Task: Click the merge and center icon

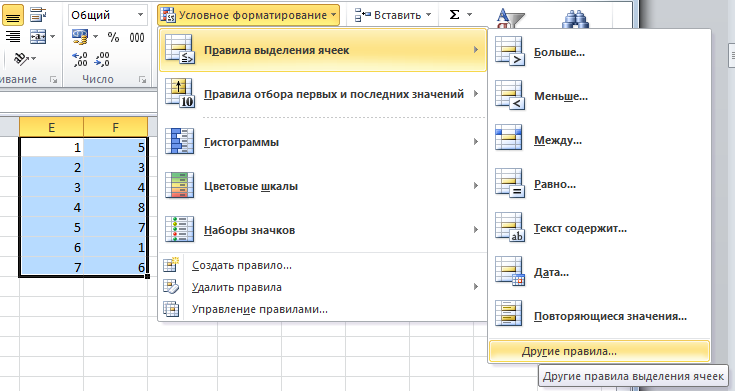Action: coord(38,37)
